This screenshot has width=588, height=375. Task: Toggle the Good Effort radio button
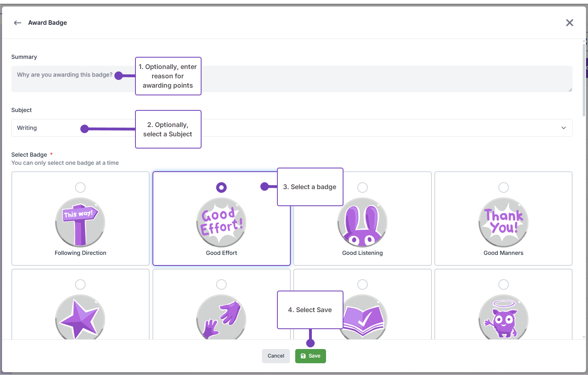pyautogui.click(x=221, y=187)
